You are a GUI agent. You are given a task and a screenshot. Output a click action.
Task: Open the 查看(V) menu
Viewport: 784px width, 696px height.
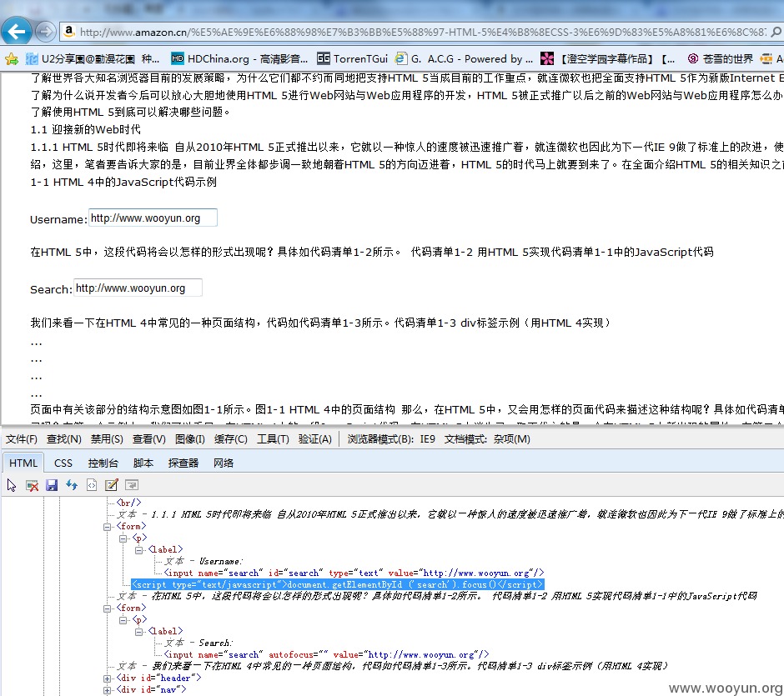149,439
